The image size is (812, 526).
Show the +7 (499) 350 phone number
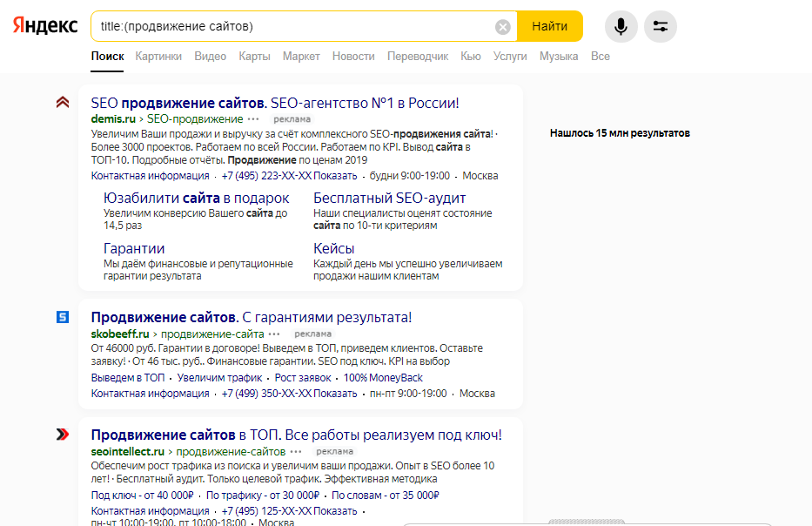coord(289,394)
